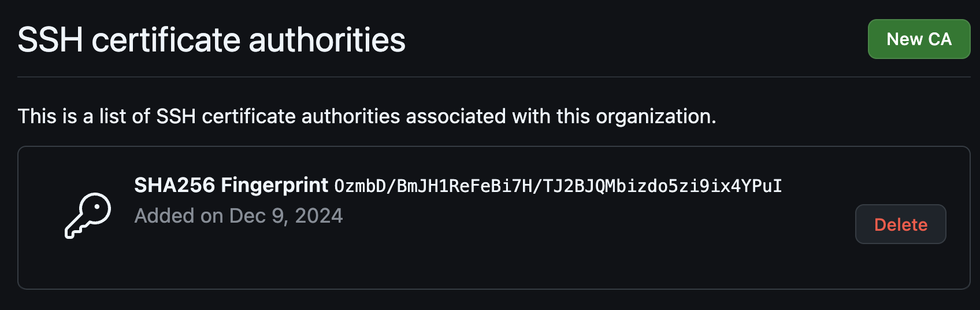Click the green New CA button
The width and height of the screenshot is (980, 310).
(919, 39)
